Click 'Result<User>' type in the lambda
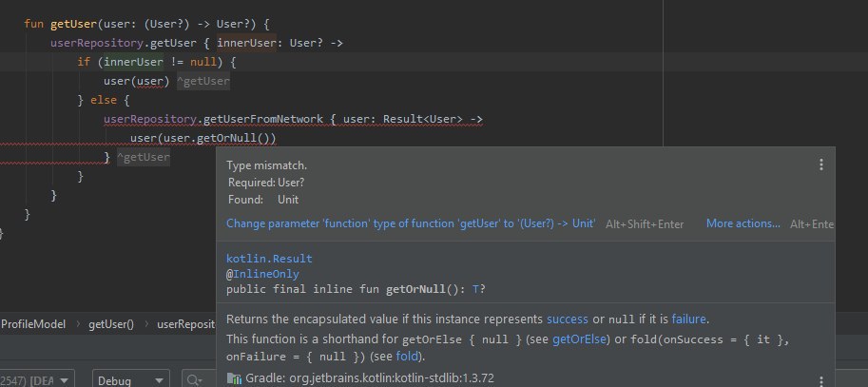868x387 pixels. pos(423,119)
